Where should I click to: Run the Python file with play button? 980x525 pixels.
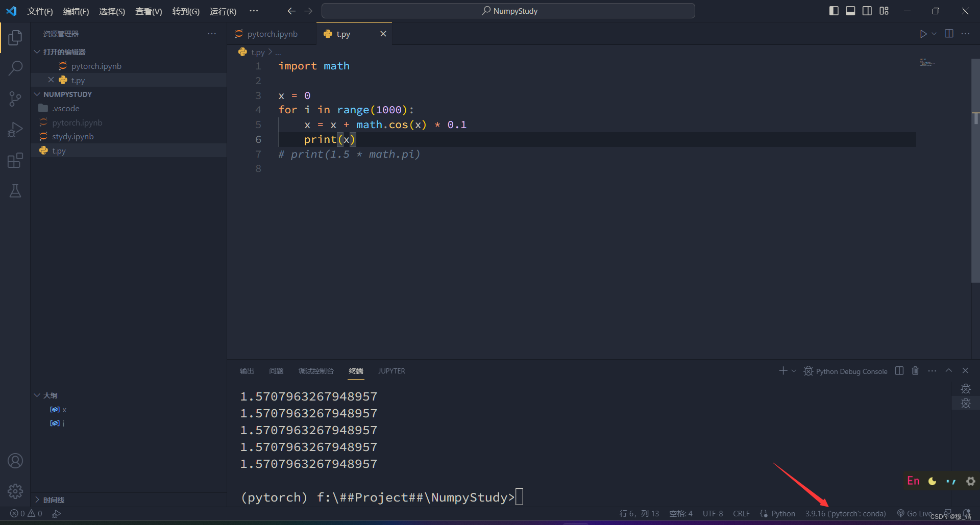[x=923, y=34]
